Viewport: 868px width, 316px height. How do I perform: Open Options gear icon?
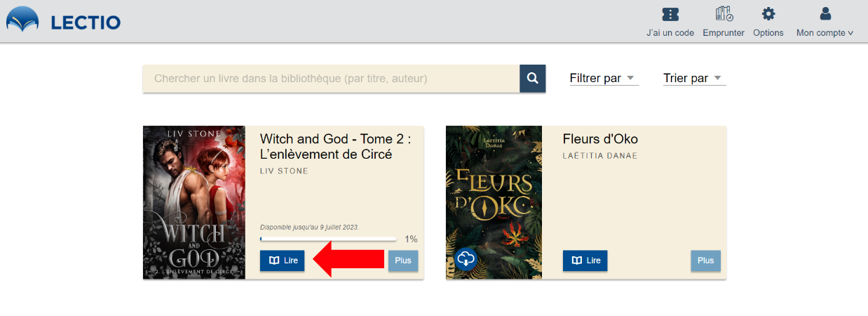[768, 14]
